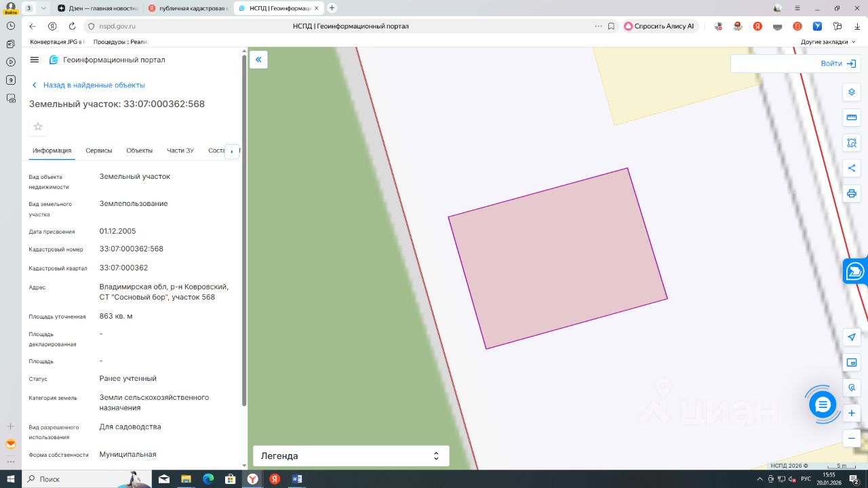Expand the Другие закладки bookmarks folder
The width and height of the screenshot is (868, 488).
829,42
